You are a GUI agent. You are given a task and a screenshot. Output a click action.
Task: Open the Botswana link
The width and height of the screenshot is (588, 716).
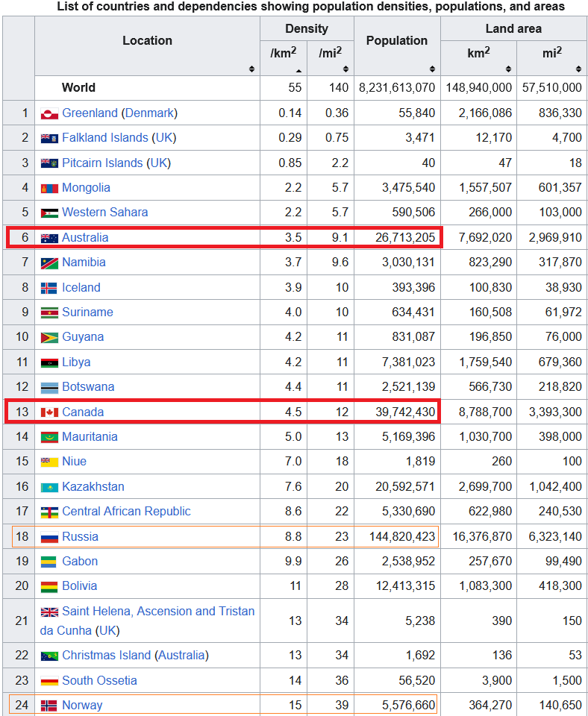click(88, 386)
